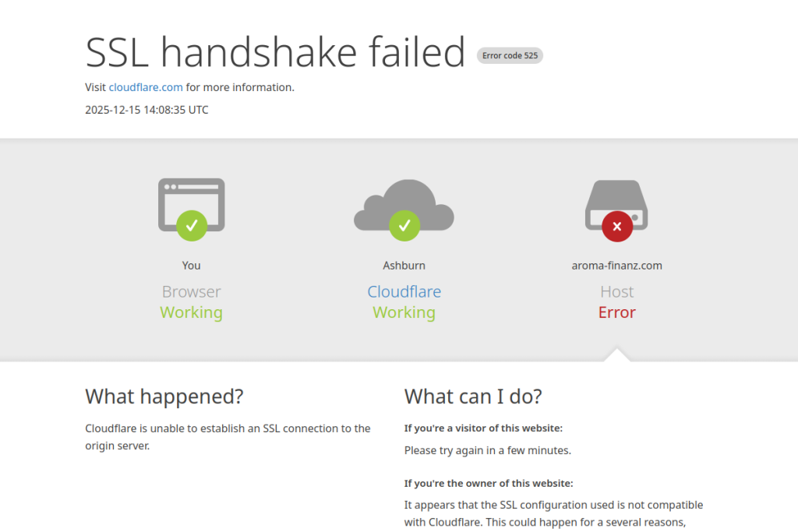Screen dimensions: 798x532
Task: Click the Browser Working status text
Action: pyautogui.click(x=191, y=312)
